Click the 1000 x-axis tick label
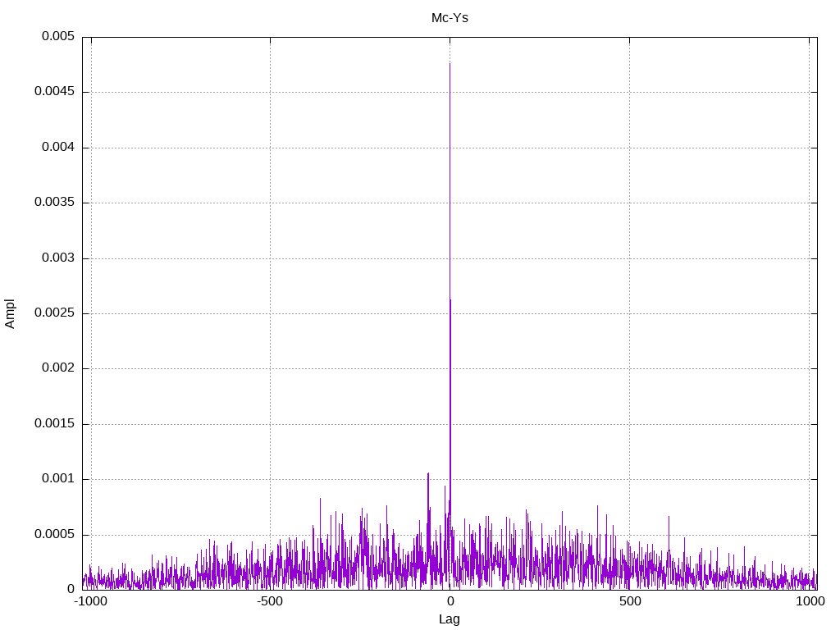This screenshot has height=630, width=840. point(809,601)
